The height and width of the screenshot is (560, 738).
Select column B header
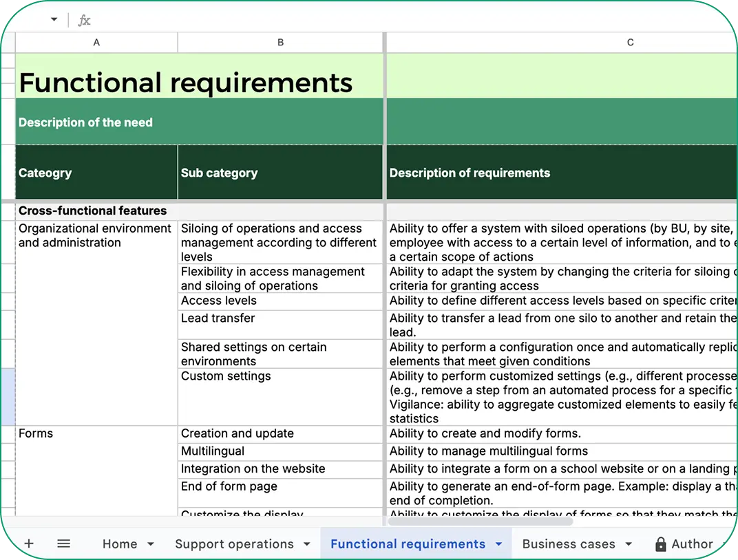280,43
